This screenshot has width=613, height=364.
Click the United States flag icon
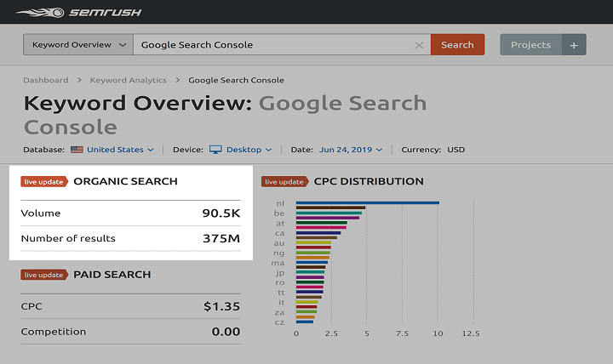point(77,150)
